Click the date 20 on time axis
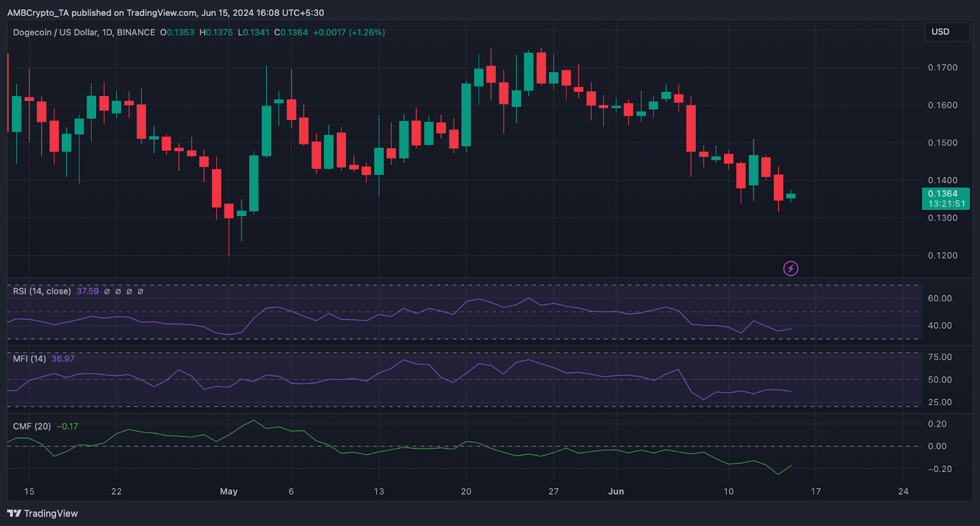The width and height of the screenshot is (980, 526). tap(466, 491)
